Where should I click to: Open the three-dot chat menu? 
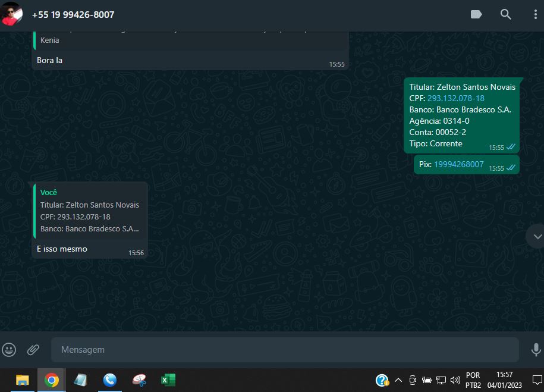(535, 14)
